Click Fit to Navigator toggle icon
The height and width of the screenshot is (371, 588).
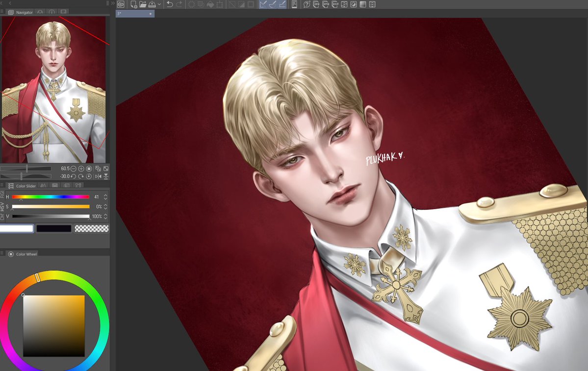[98, 169]
